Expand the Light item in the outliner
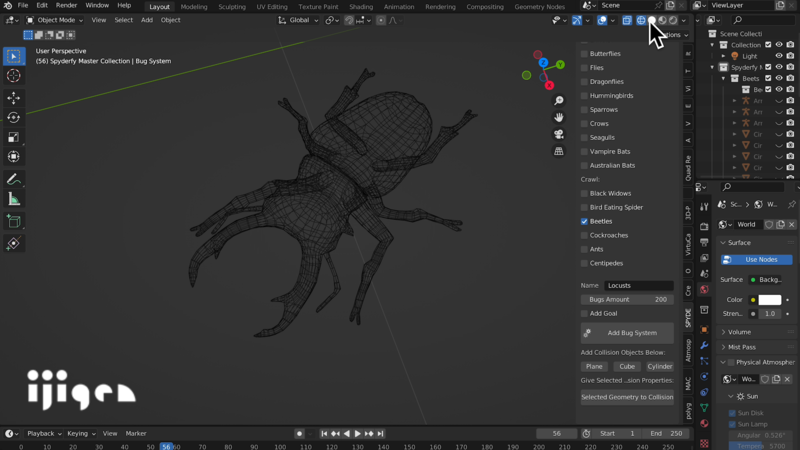 pyautogui.click(x=723, y=56)
